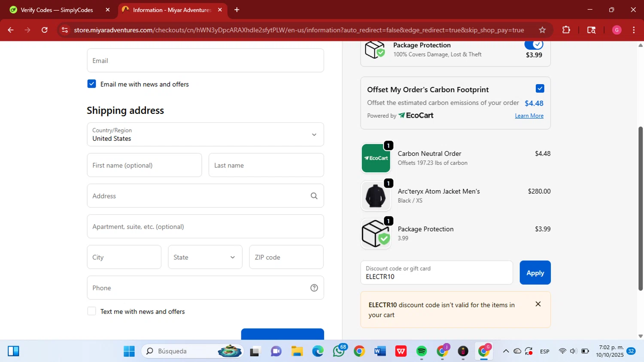Screen dimensions: 644x362
Task: Open the clock showing 7:02 p. m.
Action: tap(610, 351)
